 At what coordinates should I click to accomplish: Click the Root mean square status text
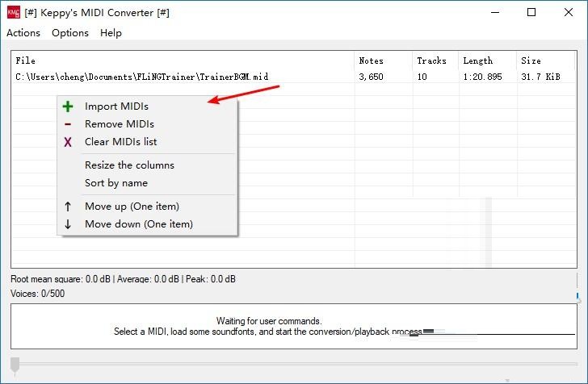123,279
